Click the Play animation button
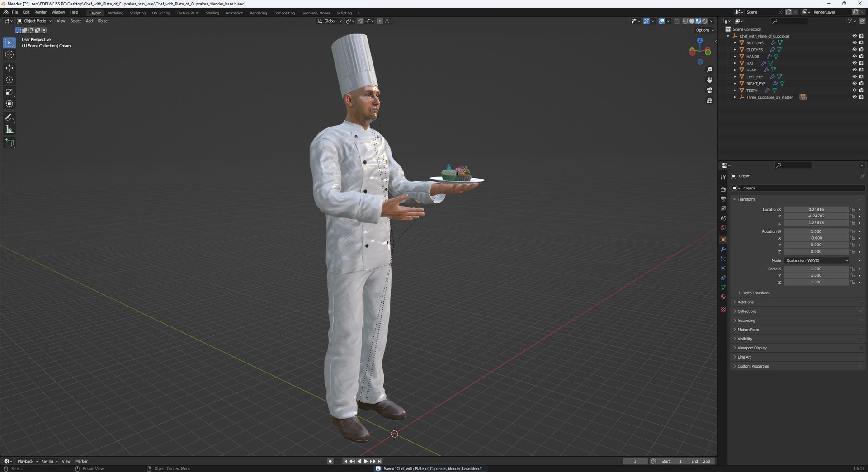 [366, 461]
